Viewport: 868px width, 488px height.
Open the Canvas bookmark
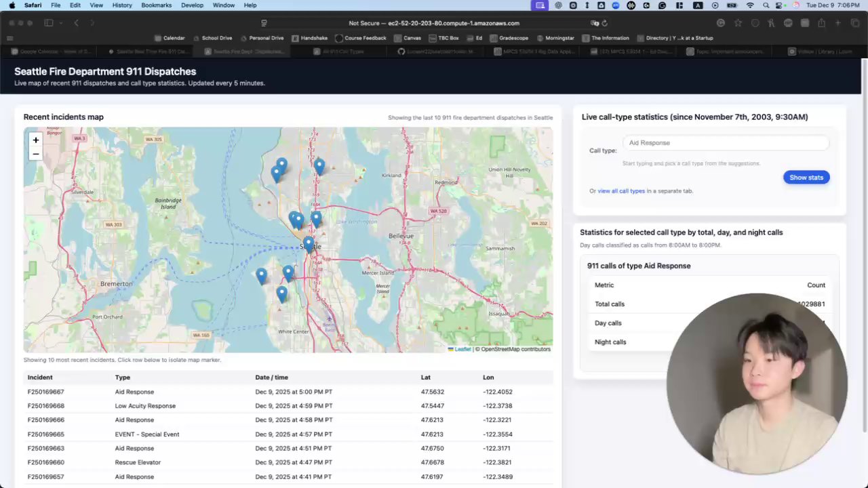click(408, 38)
